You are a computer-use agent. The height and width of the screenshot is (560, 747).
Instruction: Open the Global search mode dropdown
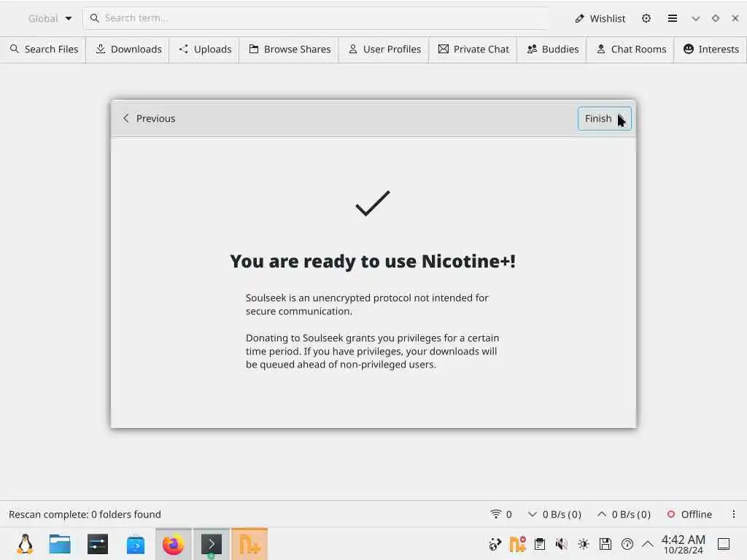(50, 18)
